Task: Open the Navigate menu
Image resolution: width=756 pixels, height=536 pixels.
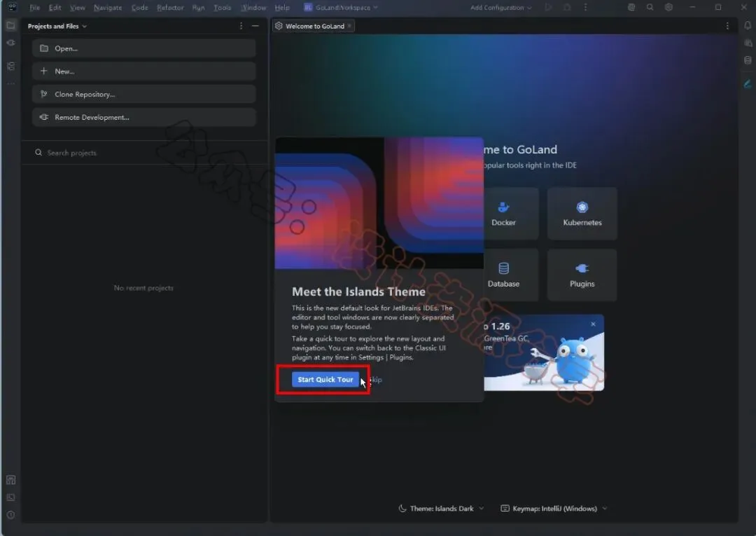Action: point(108,7)
